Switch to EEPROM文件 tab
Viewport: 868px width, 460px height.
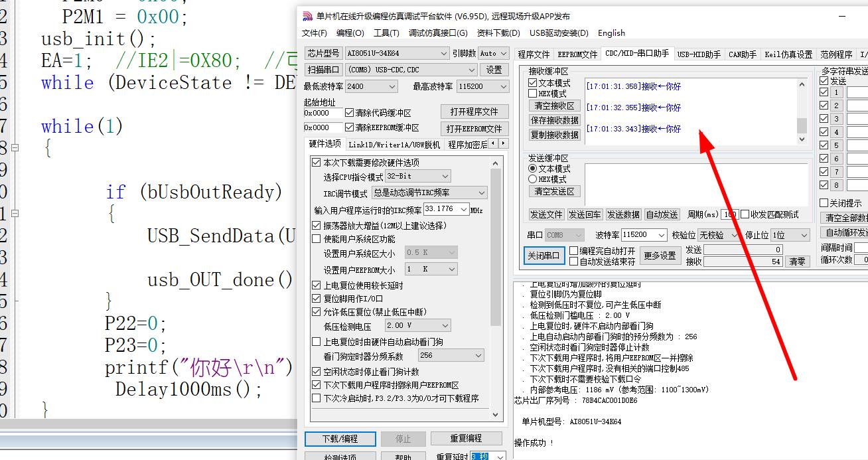tap(577, 54)
